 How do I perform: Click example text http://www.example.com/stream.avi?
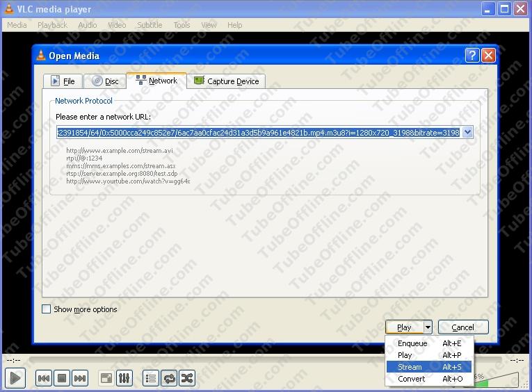coord(120,151)
